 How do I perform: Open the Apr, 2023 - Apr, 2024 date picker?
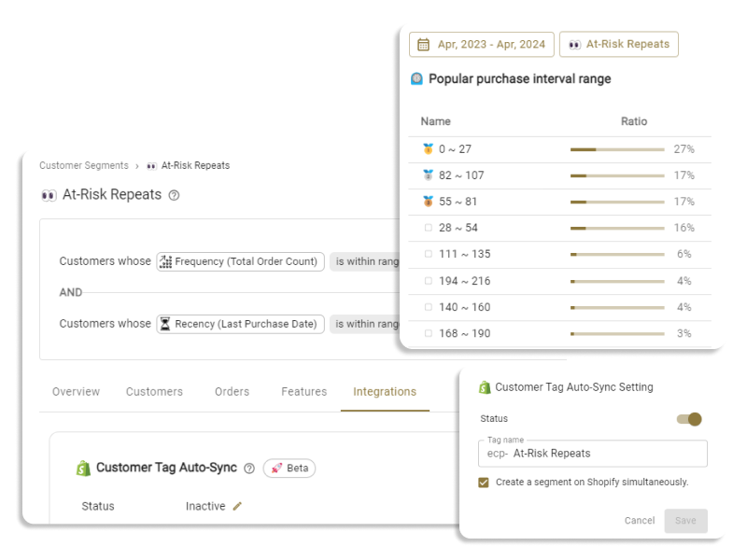481,44
